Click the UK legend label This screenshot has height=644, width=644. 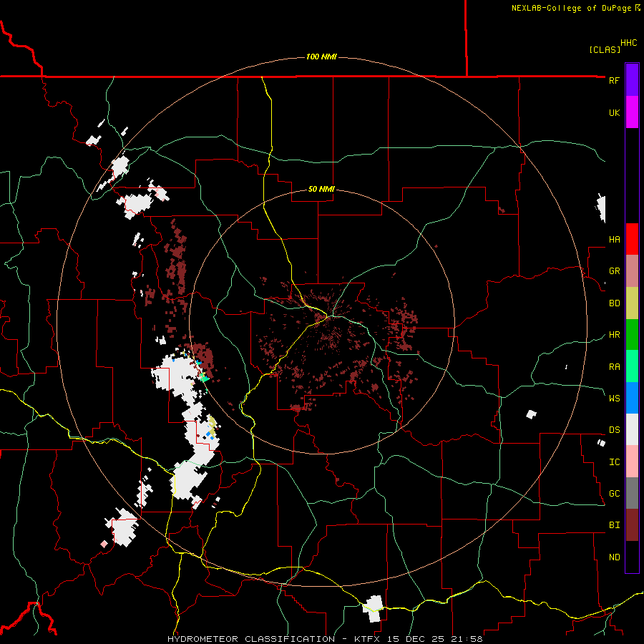pyautogui.click(x=614, y=112)
